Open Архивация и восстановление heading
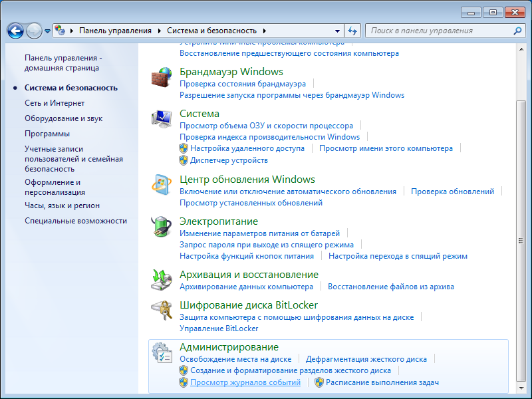Screen dimensions: 532x399 249,275
